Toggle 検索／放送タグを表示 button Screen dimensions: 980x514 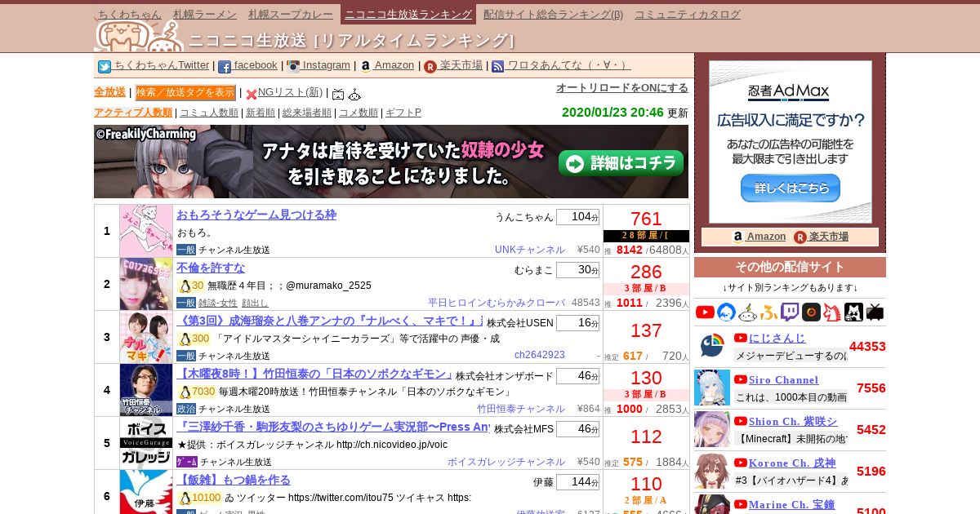point(185,92)
